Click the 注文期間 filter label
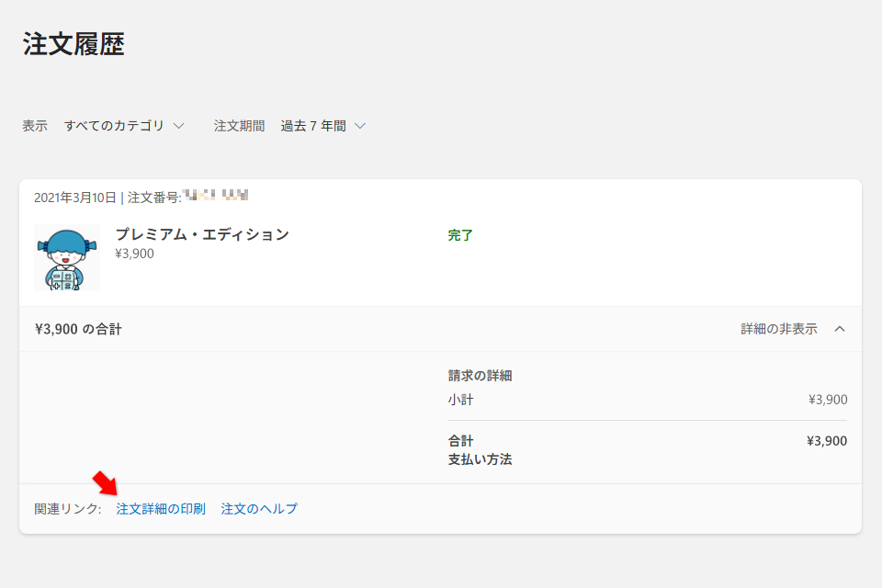Viewport: 882px width, 588px height. (x=239, y=126)
